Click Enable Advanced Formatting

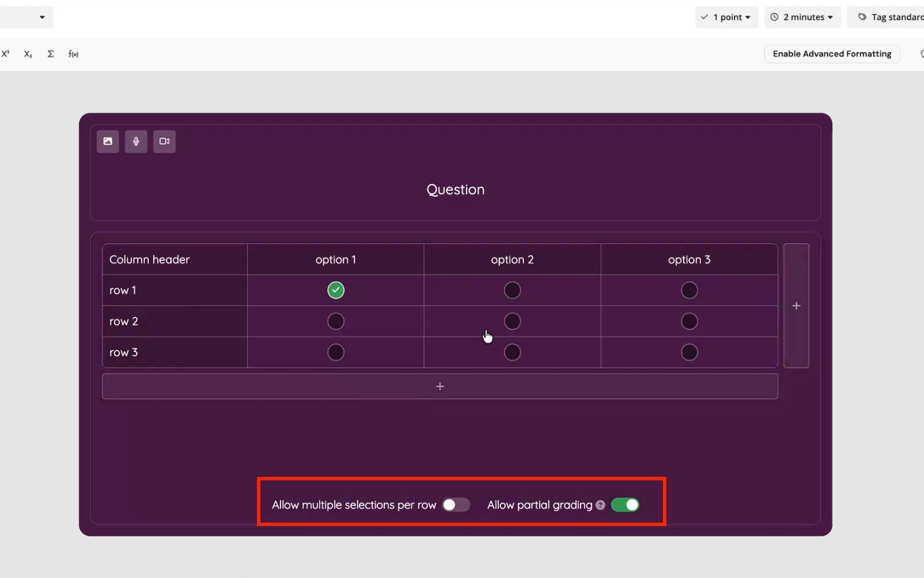[832, 54]
